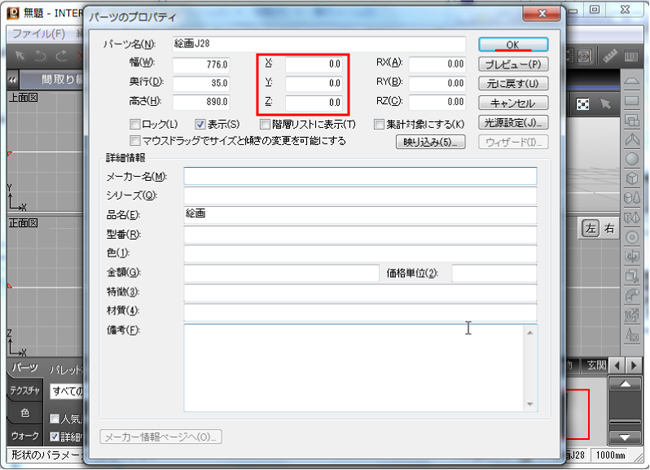Toggle 階層リストに表示(T) checkbox
The height and width of the screenshot is (470, 650).
click(x=265, y=124)
